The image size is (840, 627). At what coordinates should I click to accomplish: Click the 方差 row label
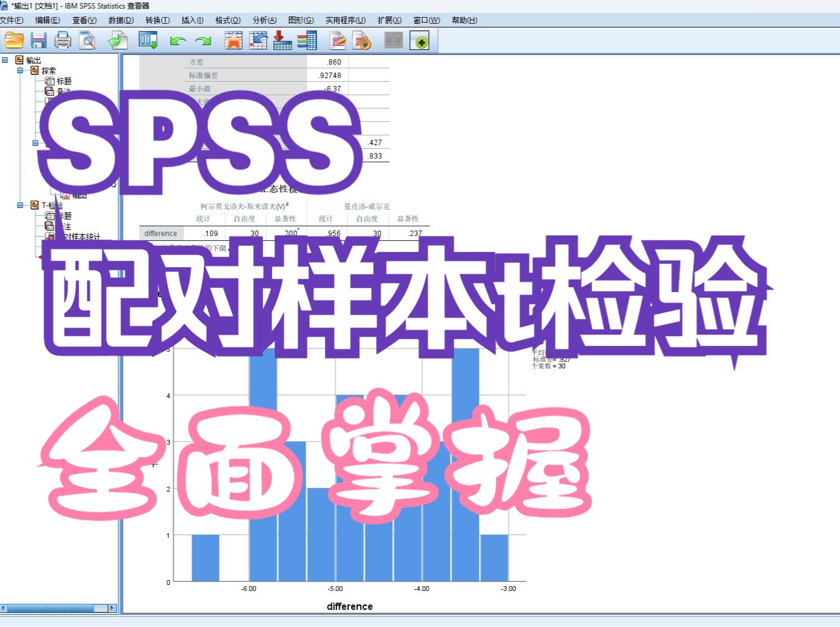[196, 62]
